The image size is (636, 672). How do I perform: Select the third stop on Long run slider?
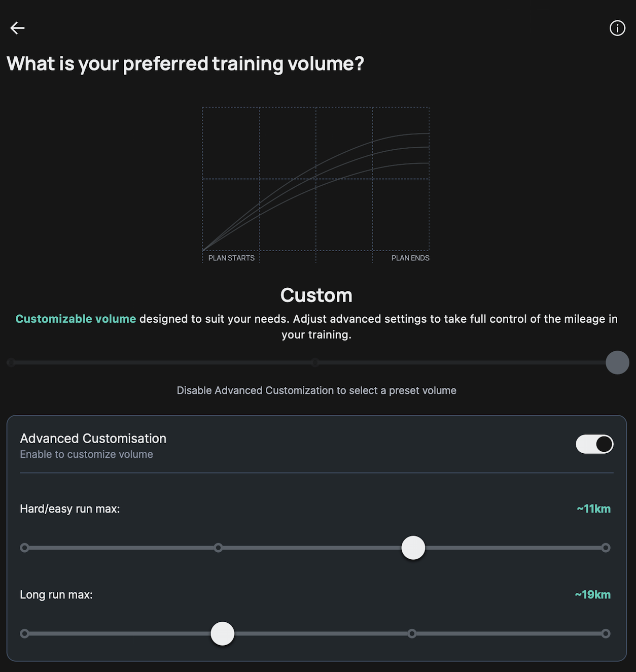pyautogui.click(x=412, y=633)
